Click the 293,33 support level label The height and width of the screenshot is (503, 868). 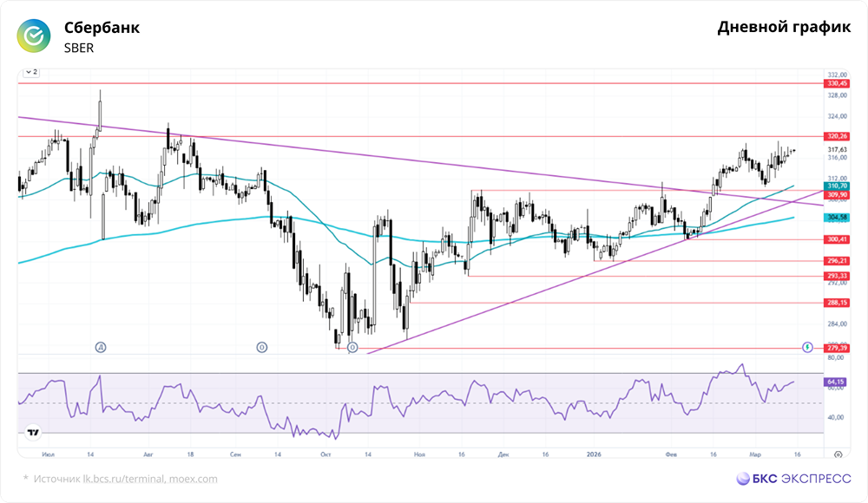837,276
